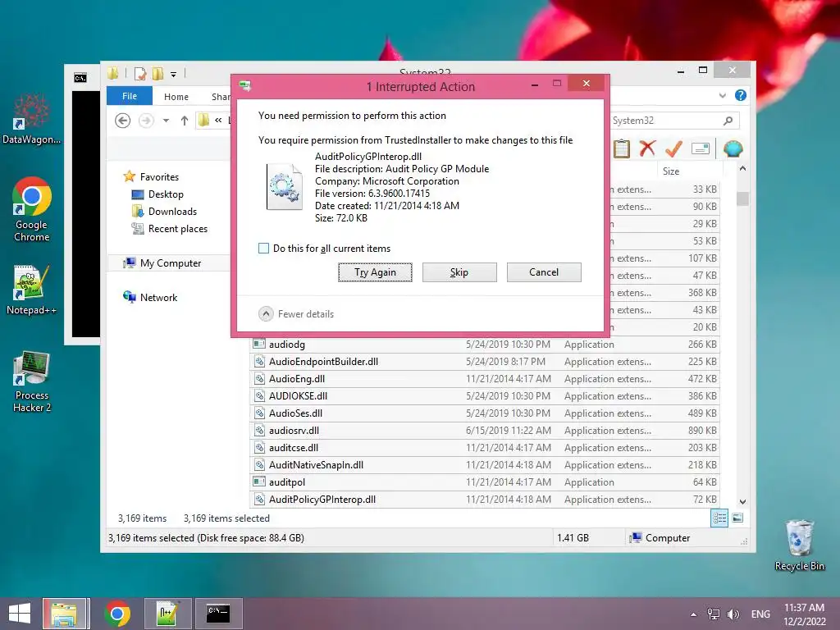
Task: Expand the ribbon with the chevron
Action: pos(722,95)
